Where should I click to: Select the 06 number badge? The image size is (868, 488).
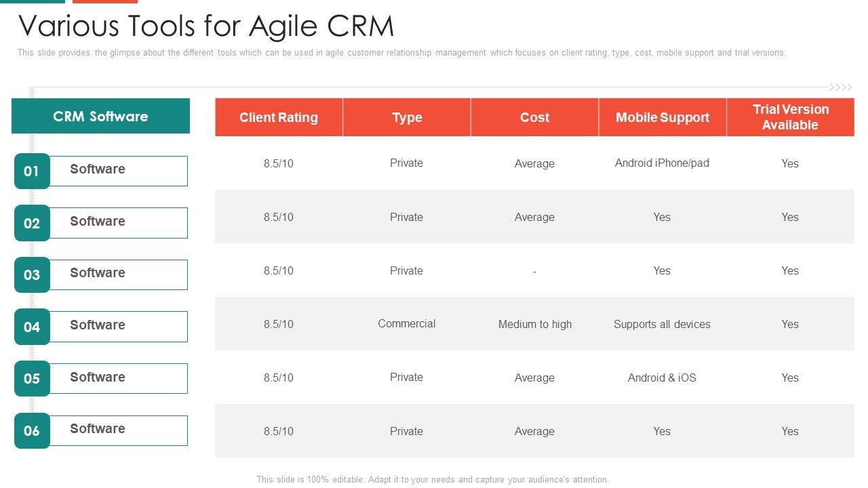point(32,430)
